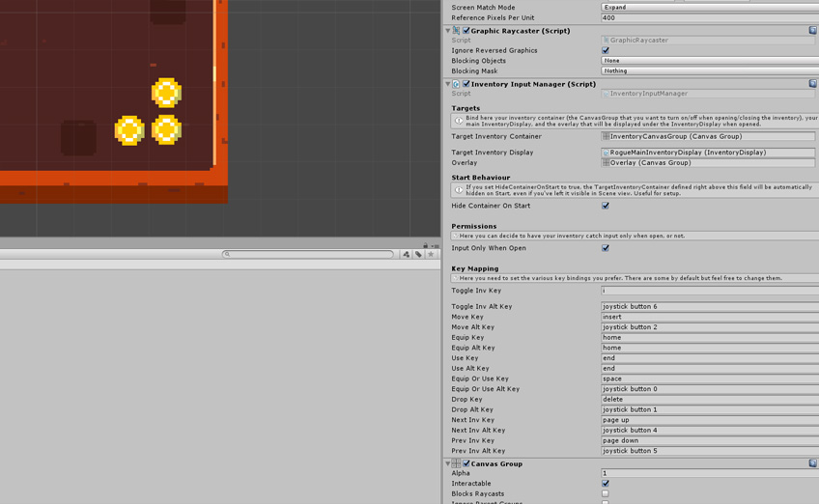Image resolution: width=819 pixels, height=504 pixels.
Task: Click Next Inv Alt Key field
Action: pyautogui.click(x=710, y=431)
